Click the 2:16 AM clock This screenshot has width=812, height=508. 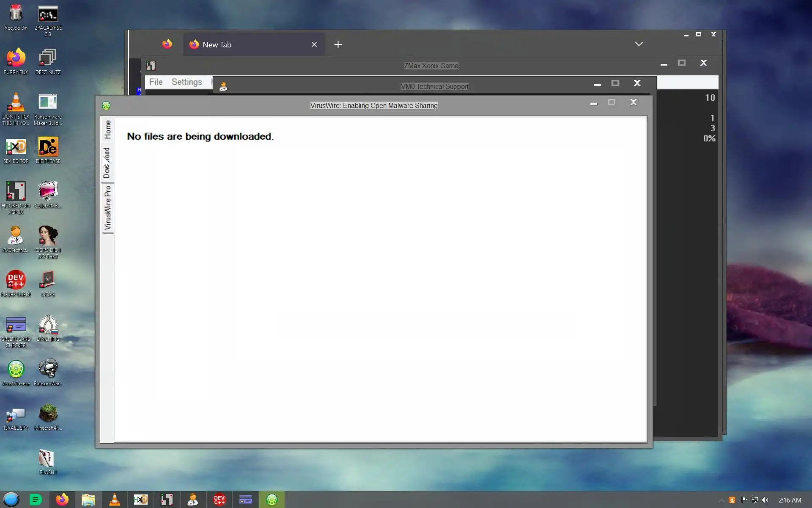[790, 500]
